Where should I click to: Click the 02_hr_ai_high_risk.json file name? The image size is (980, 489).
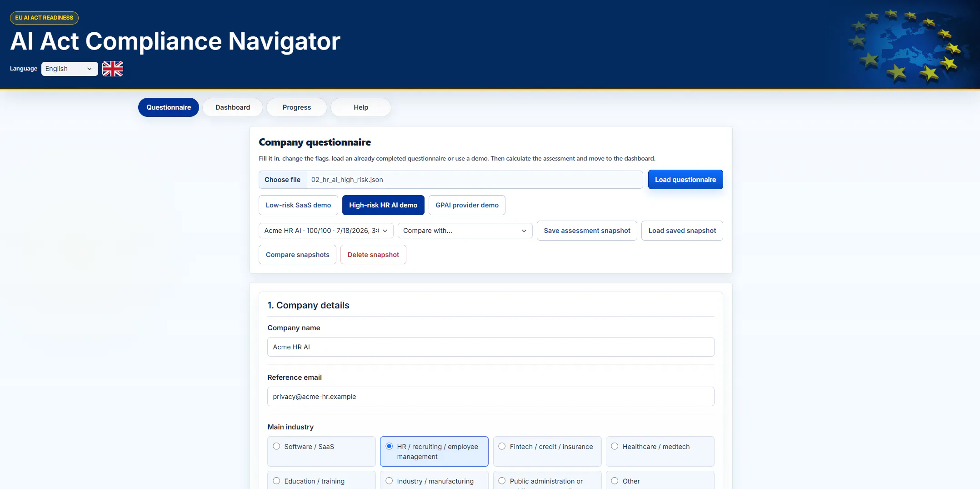pyautogui.click(x=347, y=180)
